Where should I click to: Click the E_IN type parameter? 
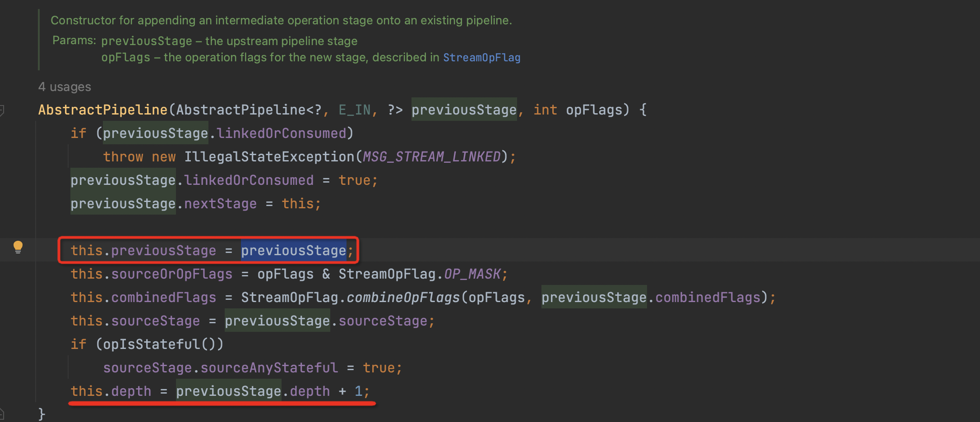click(354, 110)
